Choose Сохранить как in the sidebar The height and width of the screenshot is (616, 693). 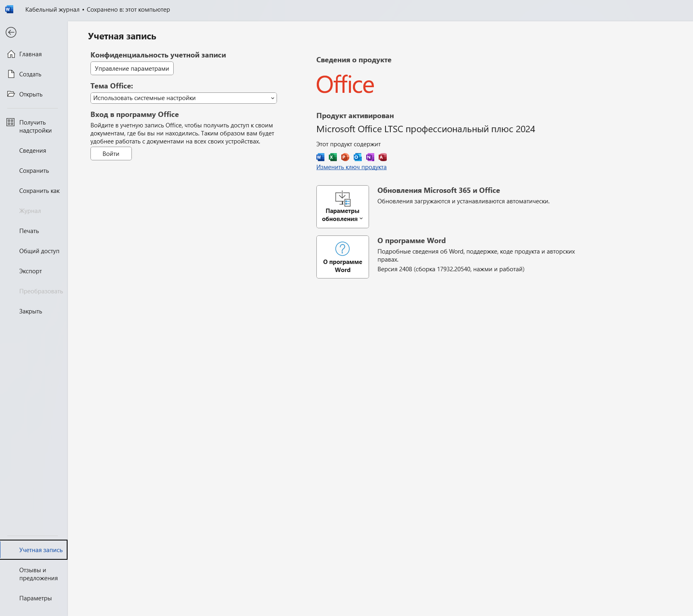coord(34,190)
